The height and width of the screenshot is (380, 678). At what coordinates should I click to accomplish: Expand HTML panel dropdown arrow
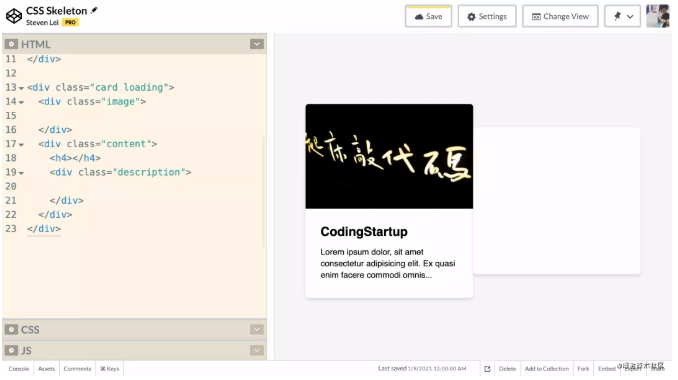[x=257, y=44]
